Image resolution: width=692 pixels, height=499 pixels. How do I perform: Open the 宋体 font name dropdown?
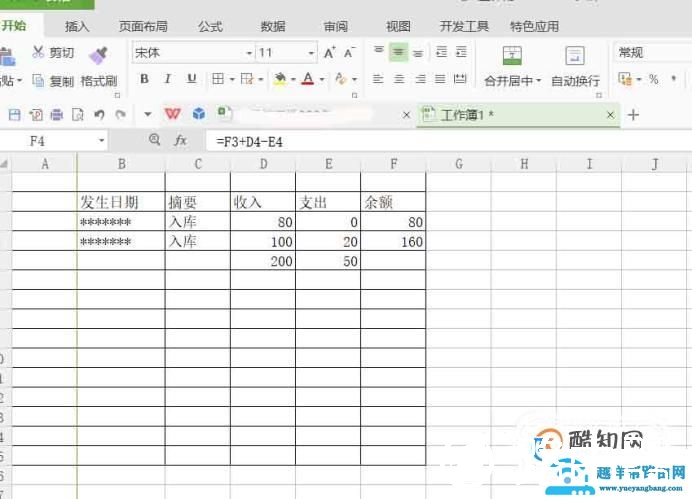click(x=249, y=53)
